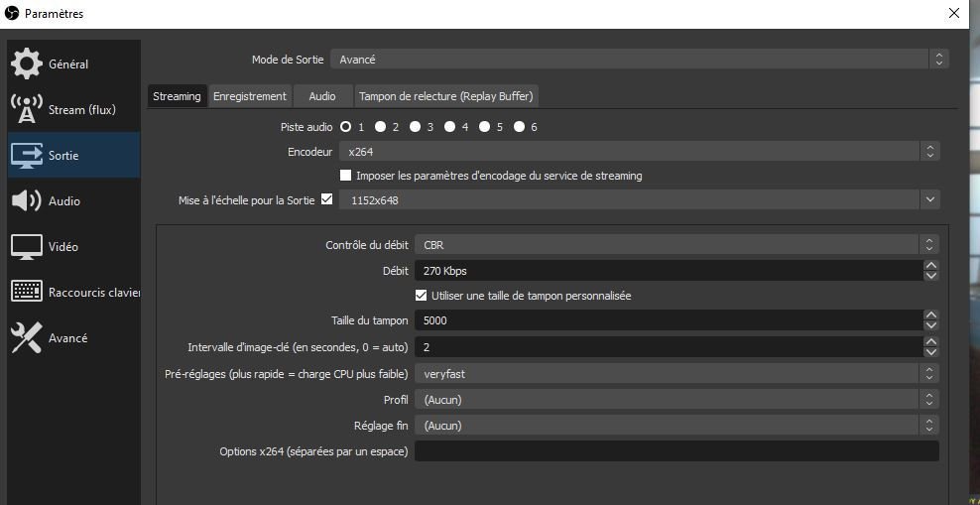Open the Général settings text label
980x505 pixels.
coord(68,63)
